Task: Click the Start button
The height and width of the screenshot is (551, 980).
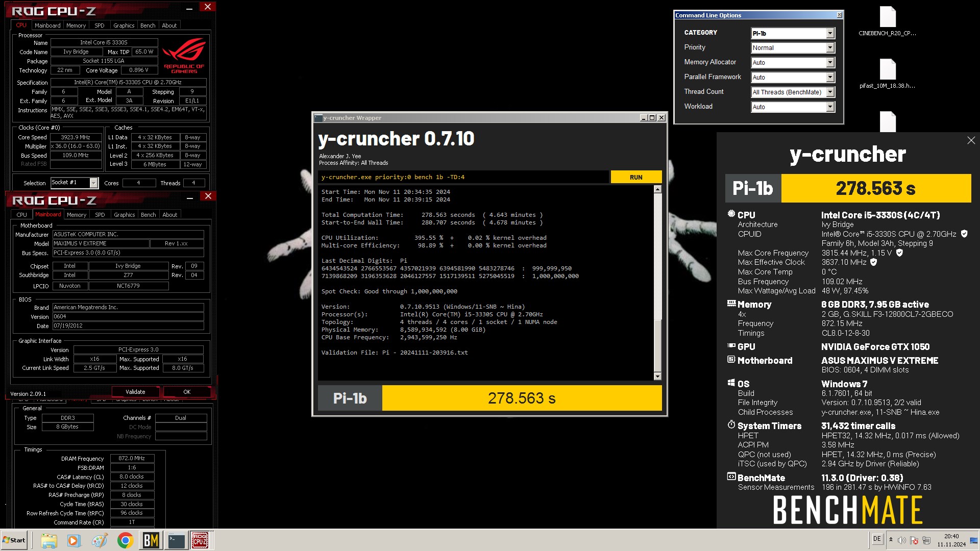Action: coord(14,540)
